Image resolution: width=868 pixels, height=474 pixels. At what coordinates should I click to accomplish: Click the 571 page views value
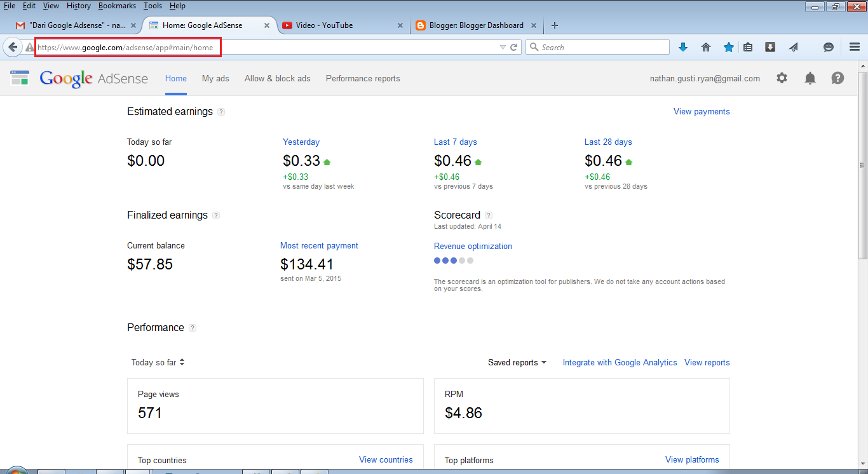coord(150,413)
